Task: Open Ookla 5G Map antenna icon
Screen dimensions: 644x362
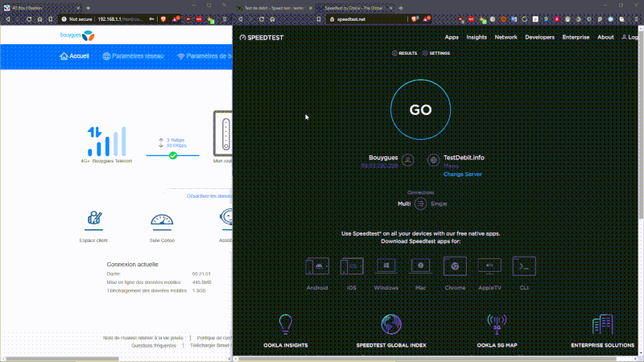Action: point(497,324)
